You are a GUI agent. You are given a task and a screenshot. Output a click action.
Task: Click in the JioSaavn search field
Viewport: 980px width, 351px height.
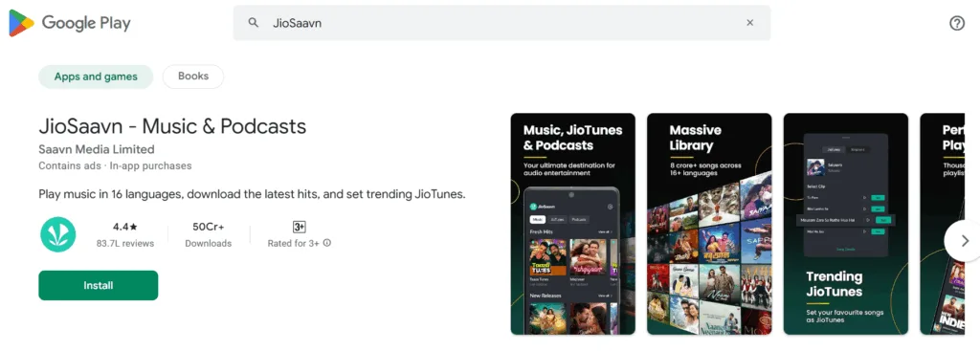tap(501, 23)
